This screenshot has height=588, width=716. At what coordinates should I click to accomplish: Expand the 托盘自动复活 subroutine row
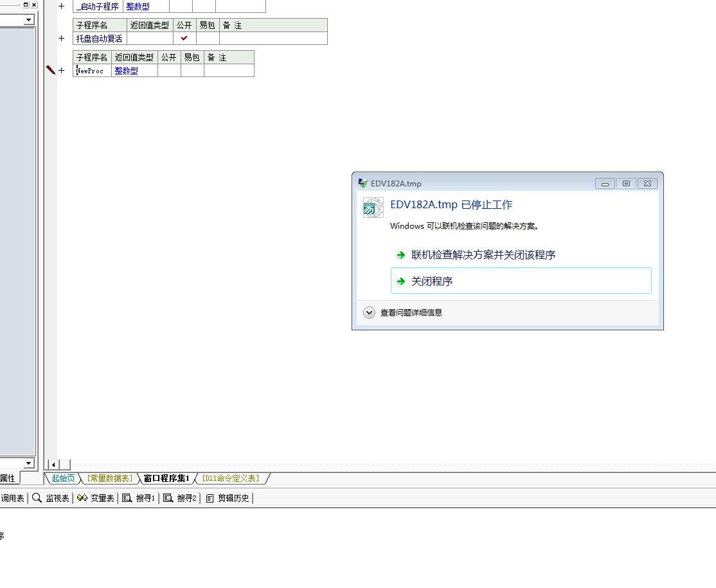62,39
